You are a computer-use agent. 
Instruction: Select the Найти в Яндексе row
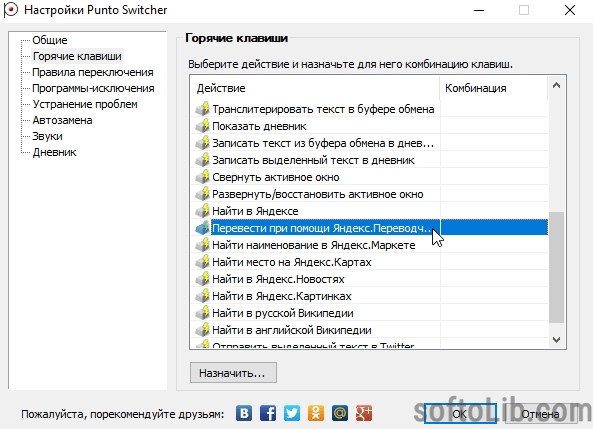(369, 211)
